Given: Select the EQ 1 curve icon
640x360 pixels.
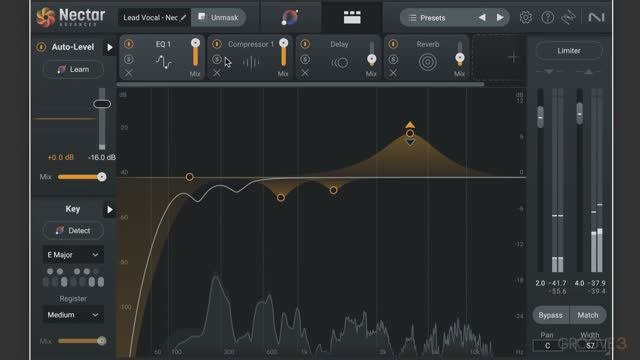Looking at the screenshot, I should [164, 62].
